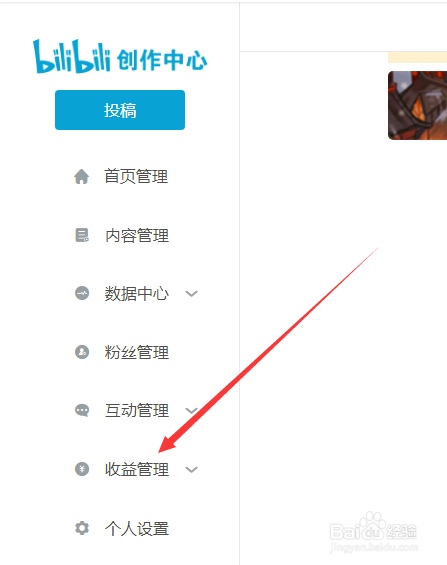This screenshot has width=447, height=565.
Task: Click the gear icon beside 个人设置
Action: (x=82, y=528)
